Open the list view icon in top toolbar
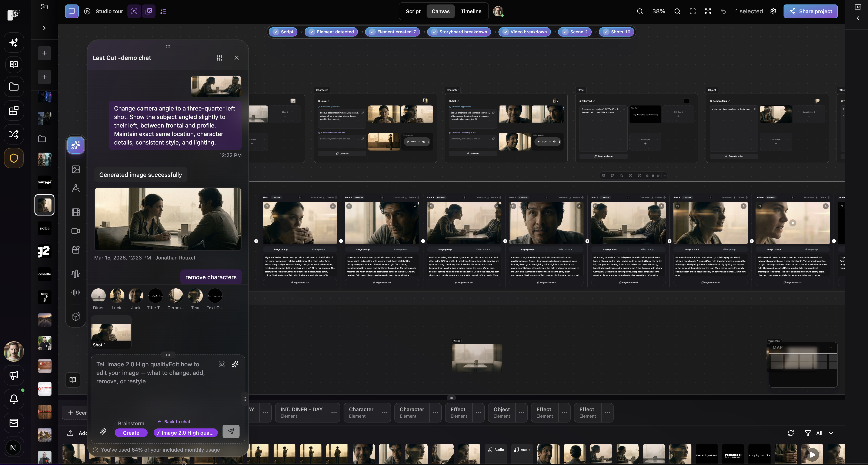The height and width of the screenshot is (465, 868). click(163, 11)
